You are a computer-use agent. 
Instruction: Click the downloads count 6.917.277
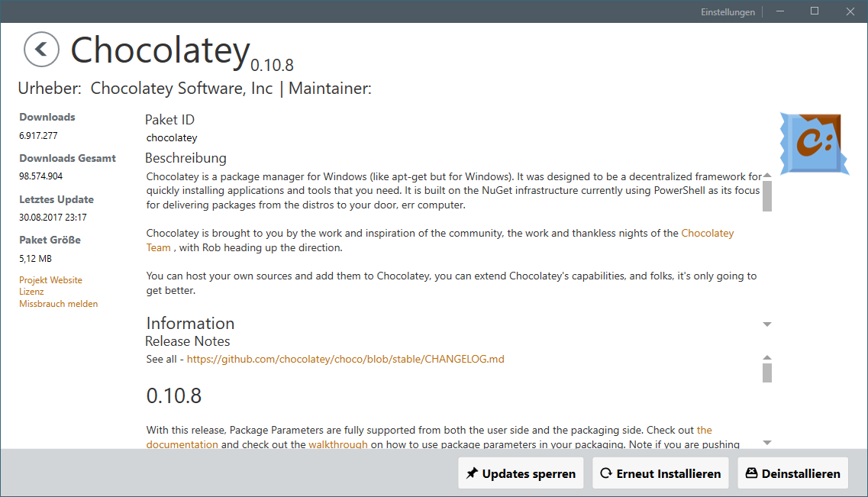coord(38,136)
